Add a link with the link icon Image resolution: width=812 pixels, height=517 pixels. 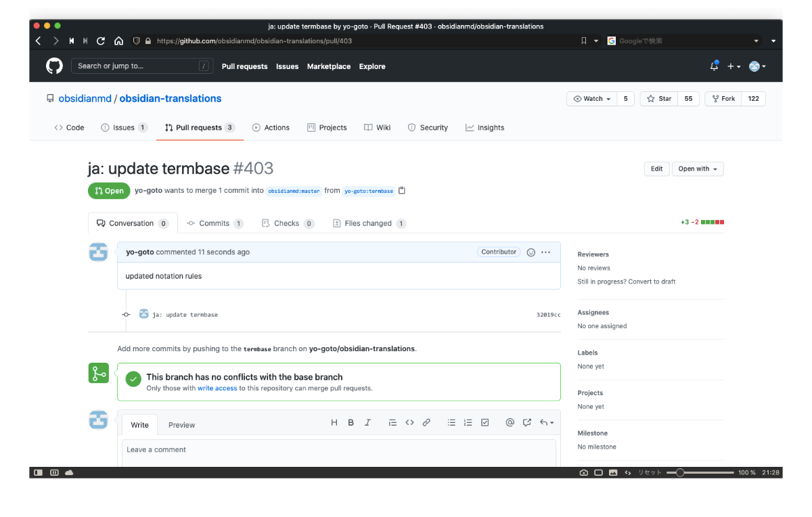(426, 422)
